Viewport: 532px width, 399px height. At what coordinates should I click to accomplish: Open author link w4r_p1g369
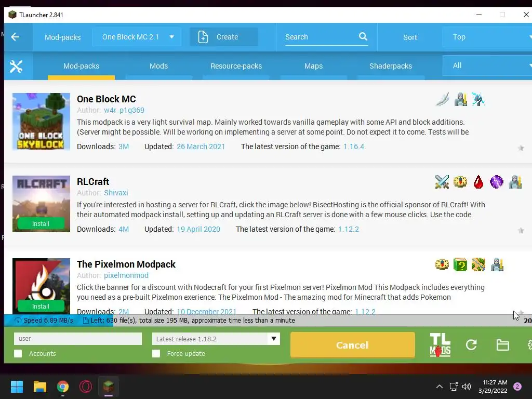(124, 110)
